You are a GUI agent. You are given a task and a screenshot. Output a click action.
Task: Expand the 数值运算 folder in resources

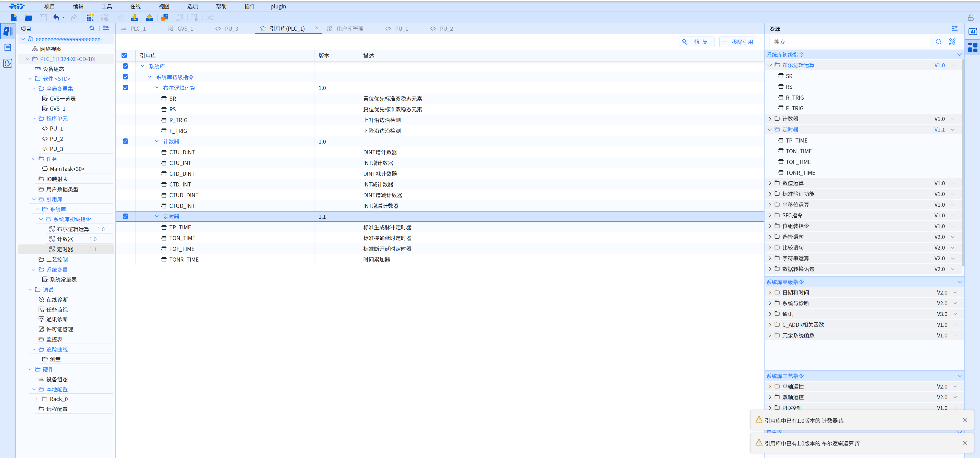(x=770, y=183)
